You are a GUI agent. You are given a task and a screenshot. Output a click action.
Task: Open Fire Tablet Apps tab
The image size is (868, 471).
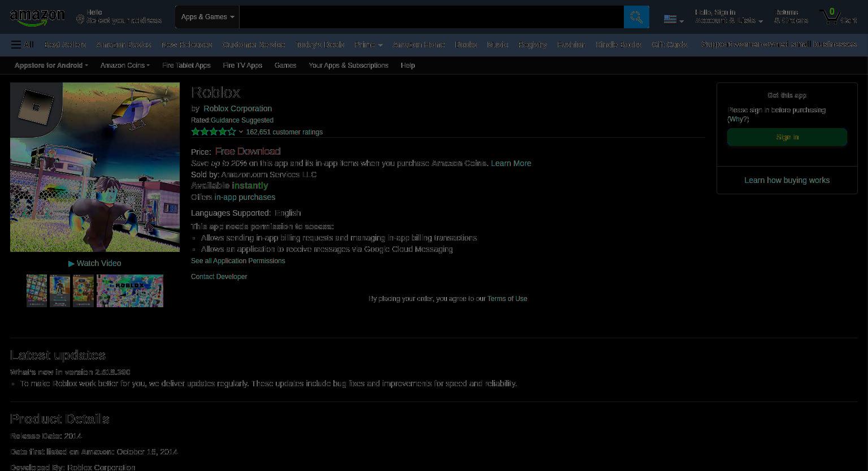click(186, 66)
